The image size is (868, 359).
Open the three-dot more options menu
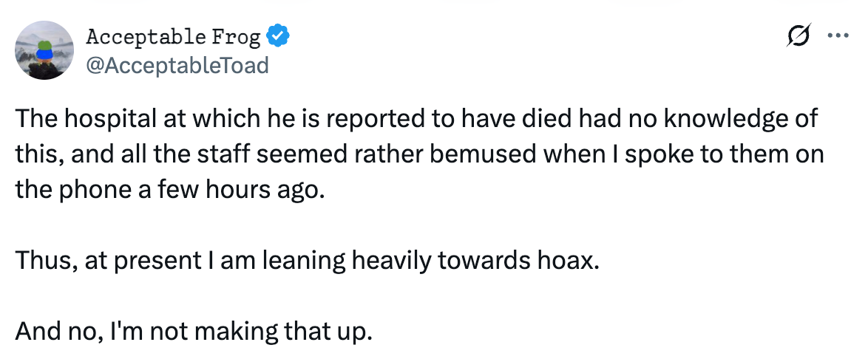(x=838, y=35)
